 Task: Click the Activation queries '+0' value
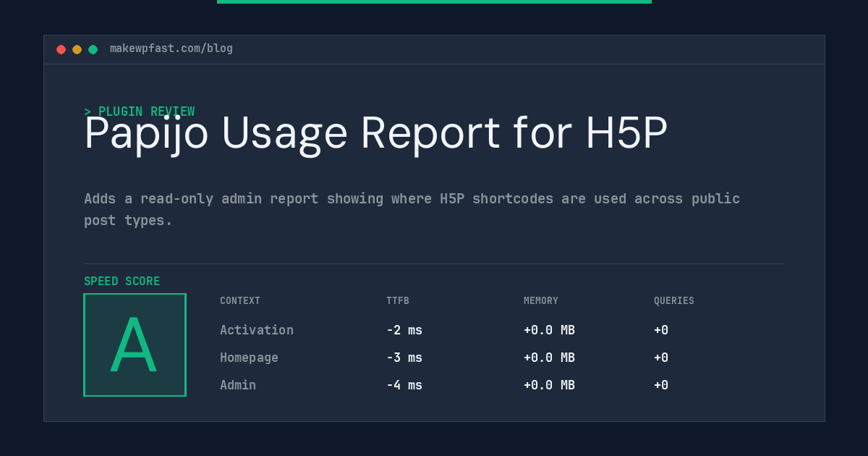click(x=661, y=330)
